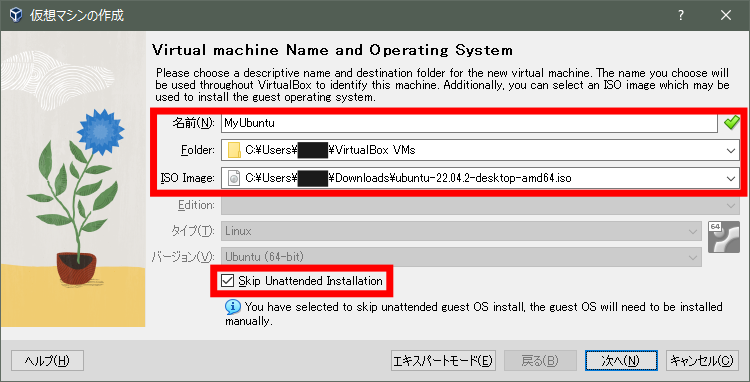Image resolution: width=750 pixels, height=382 pixels.
Task: Click the 名前(N) label
Action: pyautogui.click(x=194, y=123)
